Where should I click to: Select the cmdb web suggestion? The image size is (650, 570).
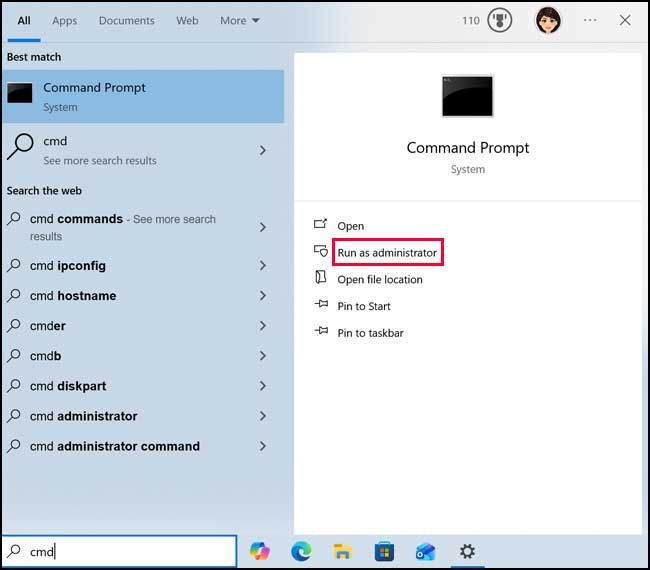pyautogui.click(x=143, y=356)
